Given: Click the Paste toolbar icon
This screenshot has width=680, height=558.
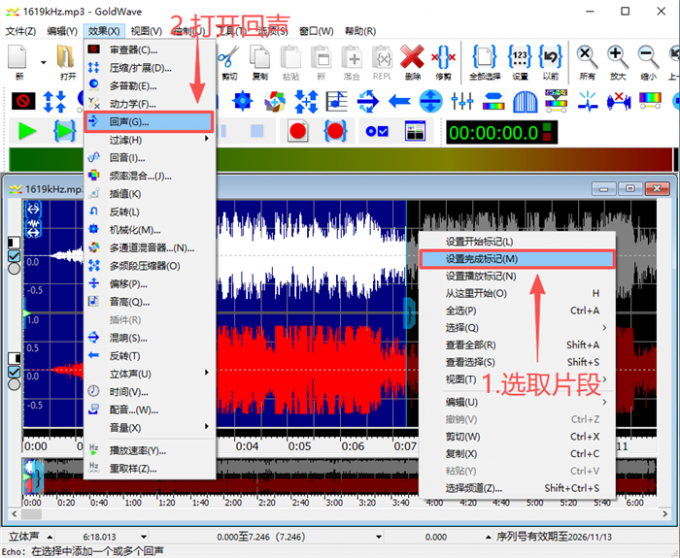Looking at the screenshot, I should click(x=291, y=57).
